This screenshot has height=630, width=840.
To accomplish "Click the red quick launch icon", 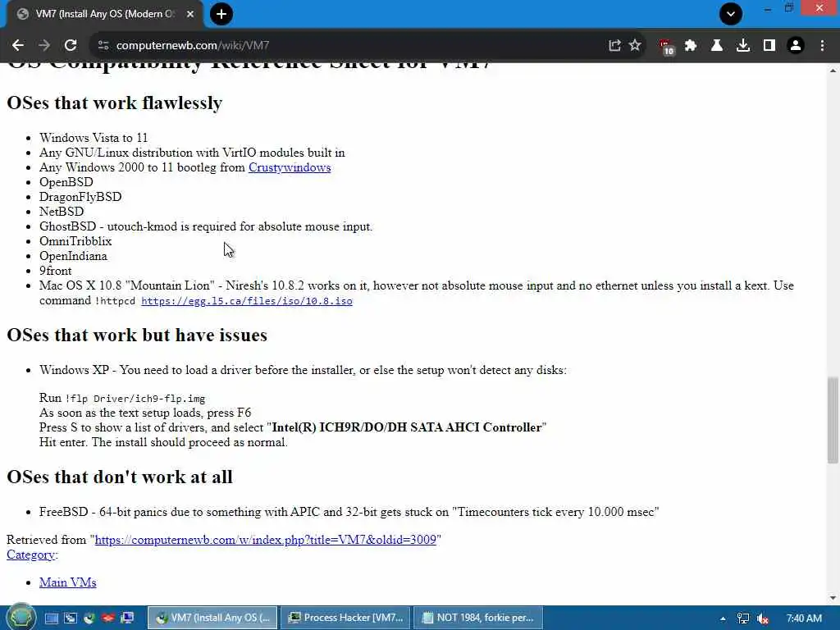I will tap(108, 619).
